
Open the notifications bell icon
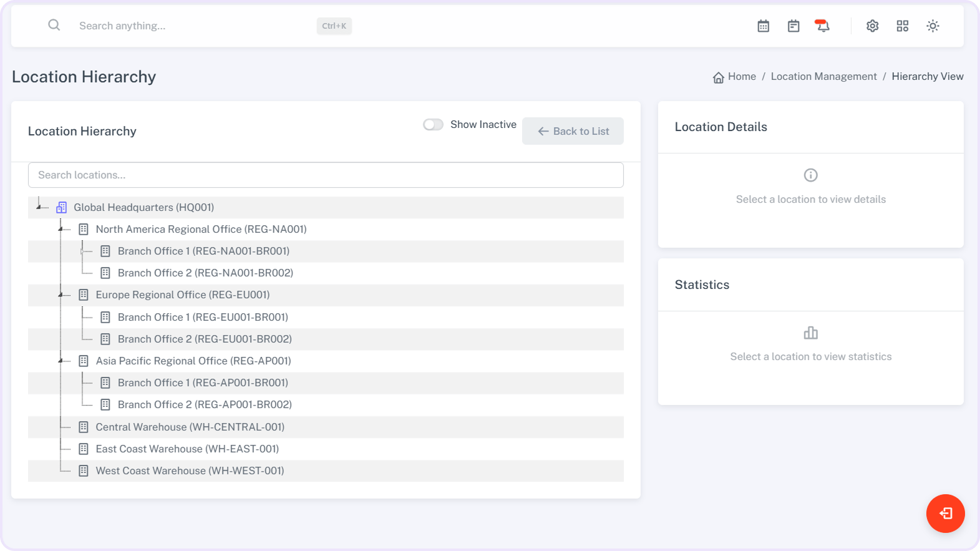823,26
